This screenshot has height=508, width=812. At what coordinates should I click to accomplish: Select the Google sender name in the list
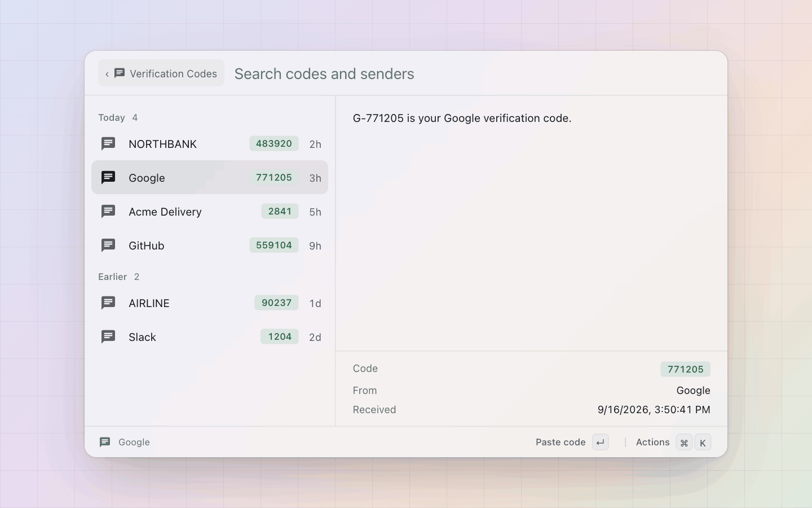point(147,178)
